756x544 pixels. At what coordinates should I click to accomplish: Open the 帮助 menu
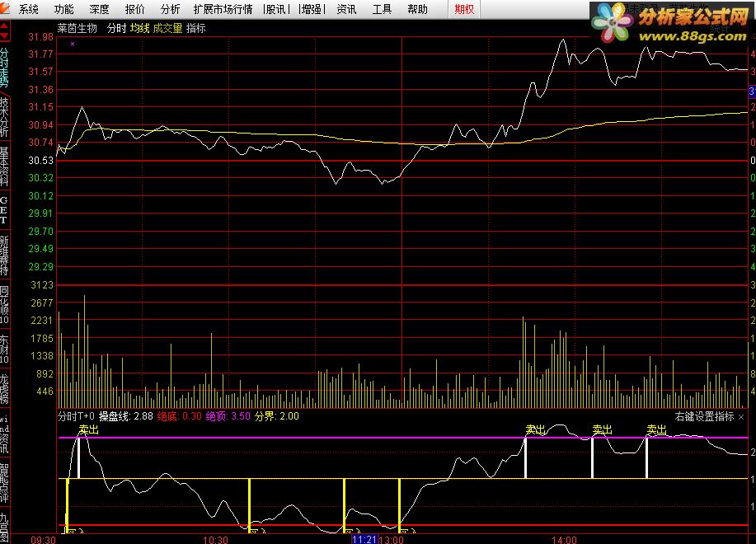point(417,9)
